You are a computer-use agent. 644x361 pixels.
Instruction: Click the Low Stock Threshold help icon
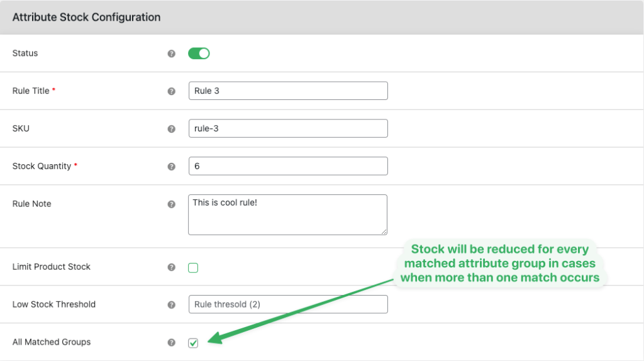pyautogui.click(x=171, y=305)
